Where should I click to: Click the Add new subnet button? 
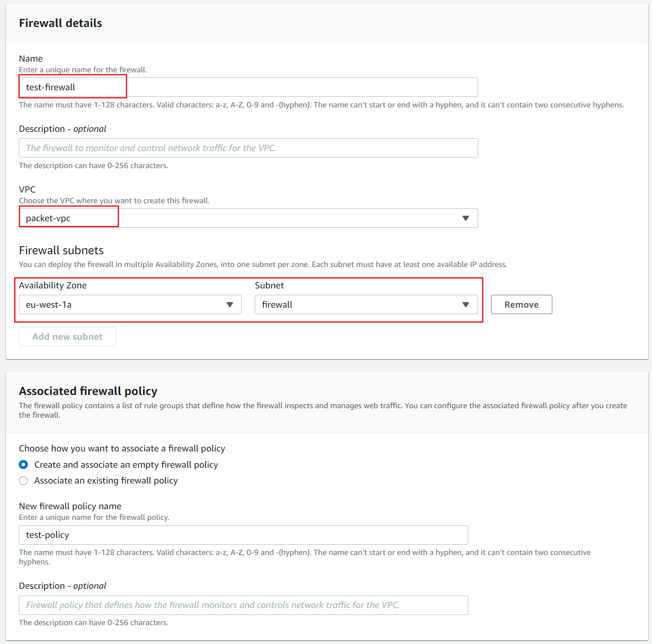point(67,337)
